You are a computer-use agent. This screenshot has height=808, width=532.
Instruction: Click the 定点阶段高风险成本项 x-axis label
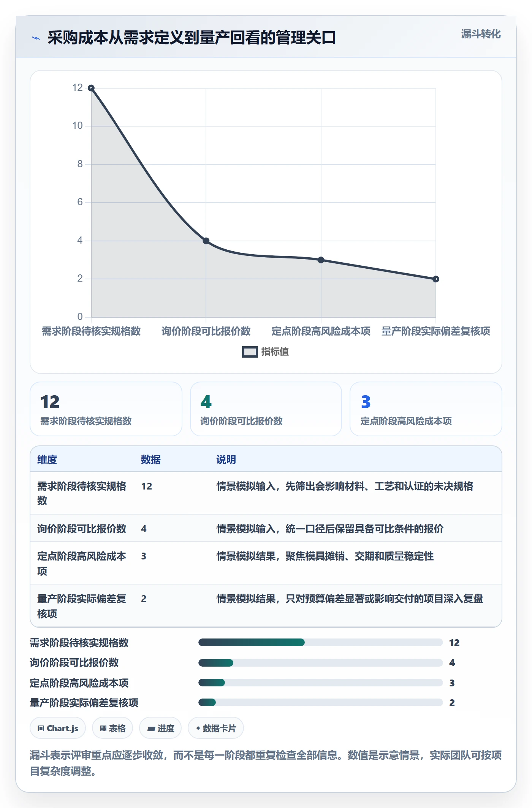coord(321,331)
